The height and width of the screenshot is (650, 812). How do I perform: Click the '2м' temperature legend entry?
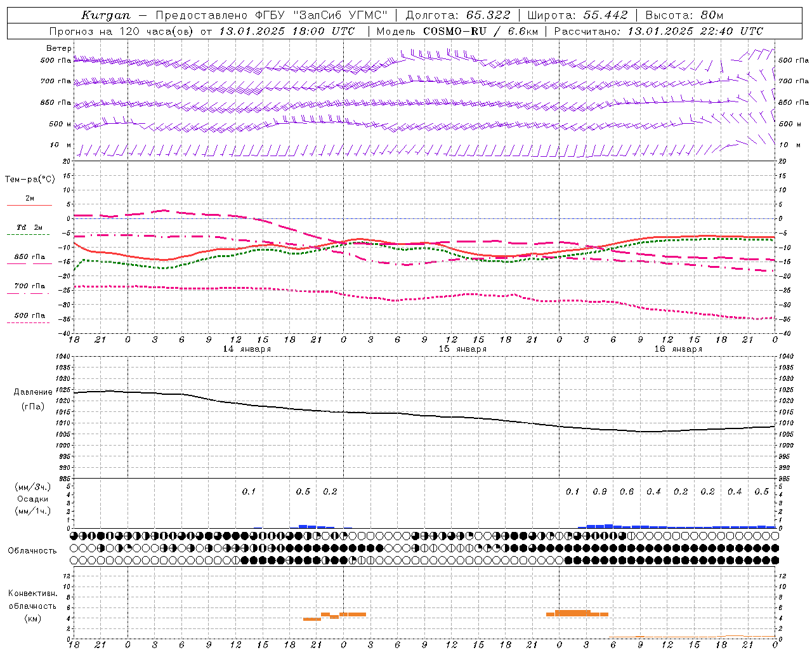30,198
